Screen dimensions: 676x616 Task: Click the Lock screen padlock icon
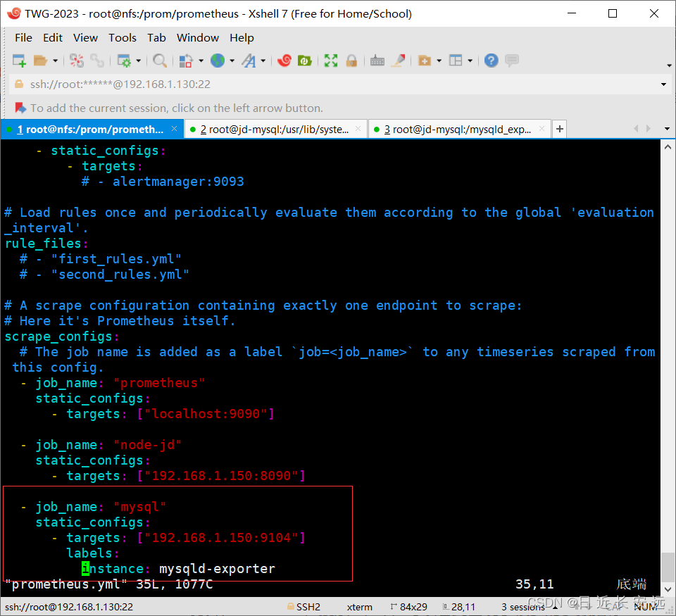(x=351, y=61)
